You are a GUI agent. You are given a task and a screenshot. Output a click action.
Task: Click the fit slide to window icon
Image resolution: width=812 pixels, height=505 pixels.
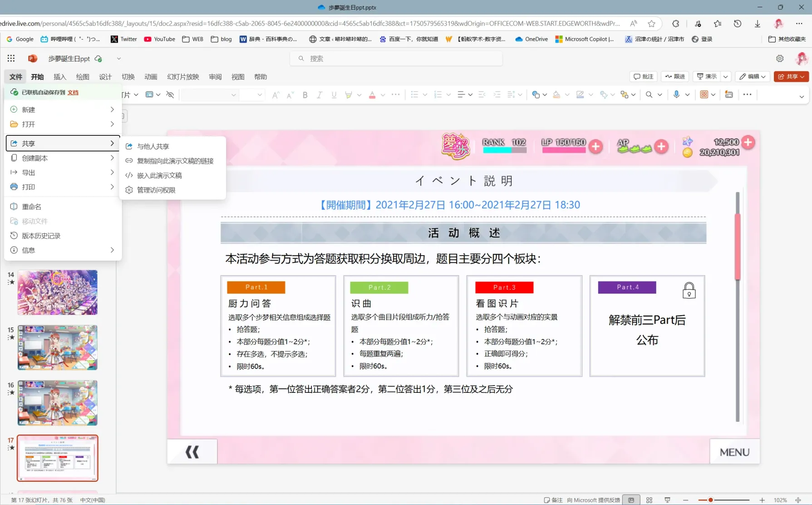pos(798,500)
